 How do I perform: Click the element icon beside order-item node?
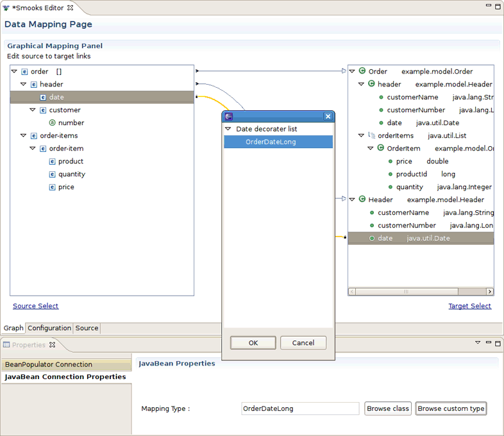coord(43,149)
